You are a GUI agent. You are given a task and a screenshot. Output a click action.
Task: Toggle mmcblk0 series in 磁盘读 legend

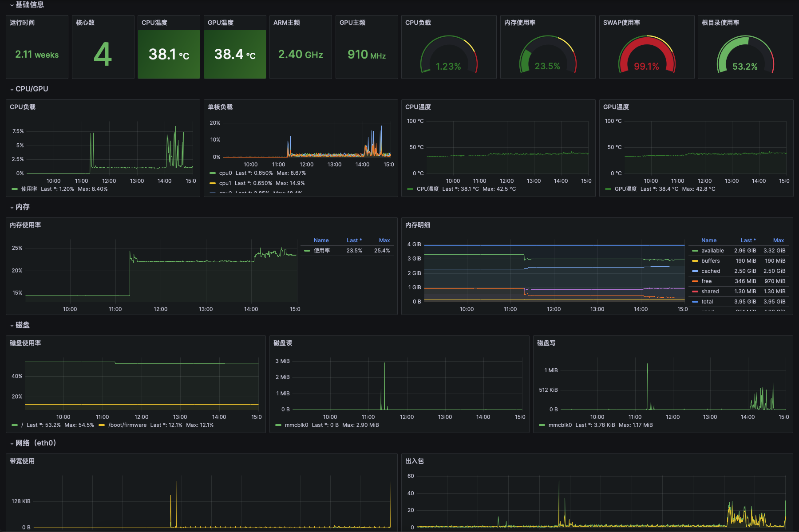click(x=297, y=425)
